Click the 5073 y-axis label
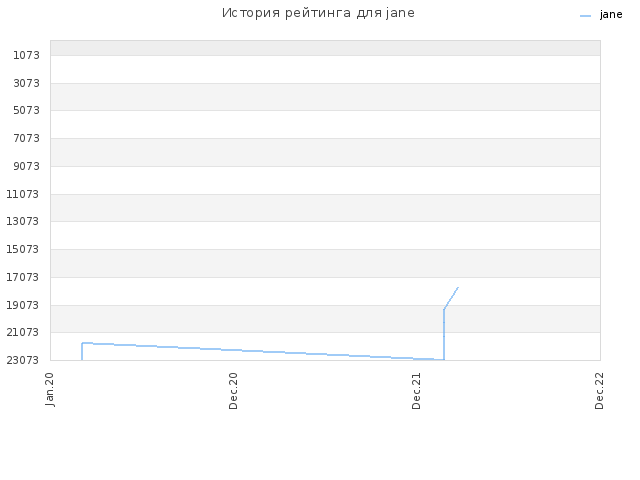The height and width of the screenshot is (480, 640). [x=27, y=110]
